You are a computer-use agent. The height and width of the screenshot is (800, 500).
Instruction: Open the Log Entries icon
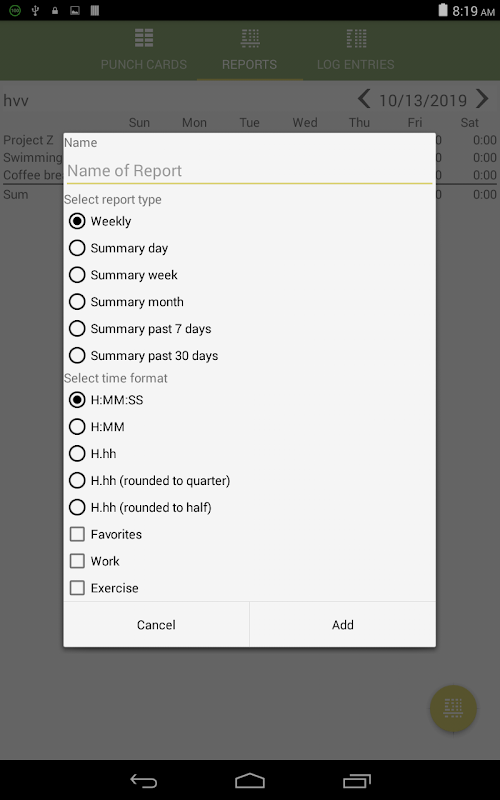356,38
